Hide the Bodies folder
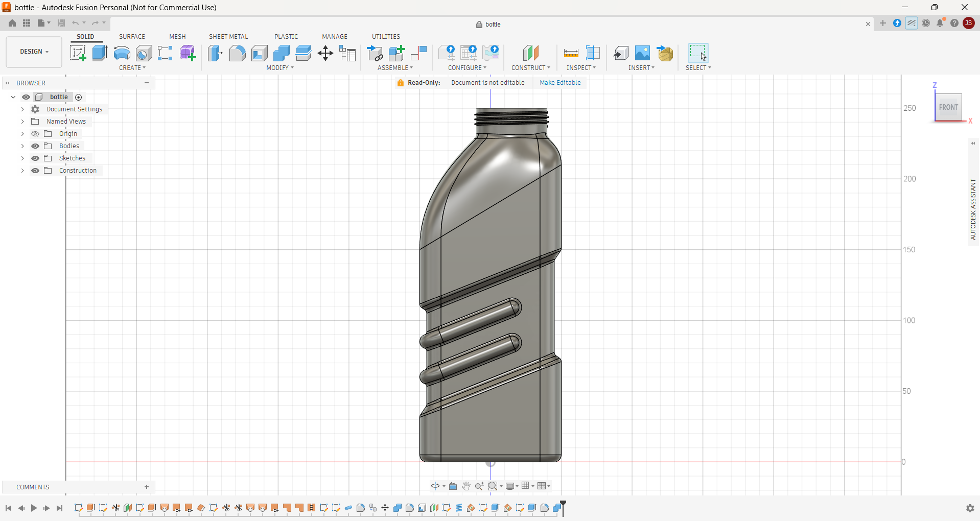Screen dimensions: 980x521 tap(35, 146)
